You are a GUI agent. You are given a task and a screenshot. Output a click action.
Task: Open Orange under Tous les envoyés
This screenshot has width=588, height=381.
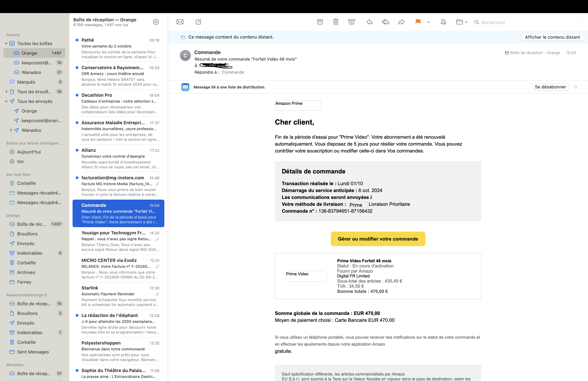click(x=34, y=111)
